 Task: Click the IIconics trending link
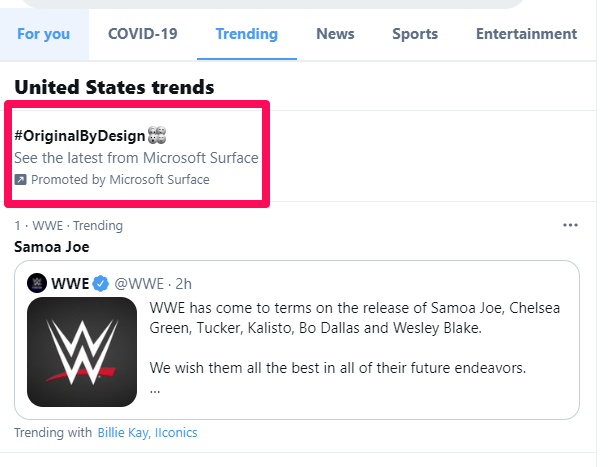pos(176,432)
